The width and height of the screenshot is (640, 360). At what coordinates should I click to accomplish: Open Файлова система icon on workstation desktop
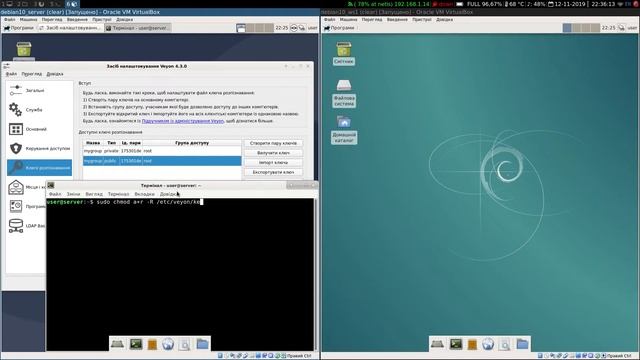[344, 93]
